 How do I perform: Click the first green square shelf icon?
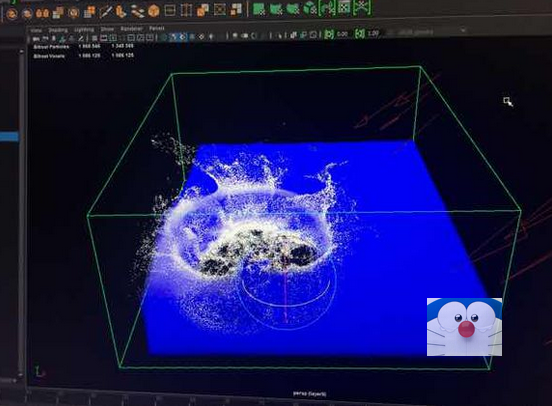click(x=259, y=9)
